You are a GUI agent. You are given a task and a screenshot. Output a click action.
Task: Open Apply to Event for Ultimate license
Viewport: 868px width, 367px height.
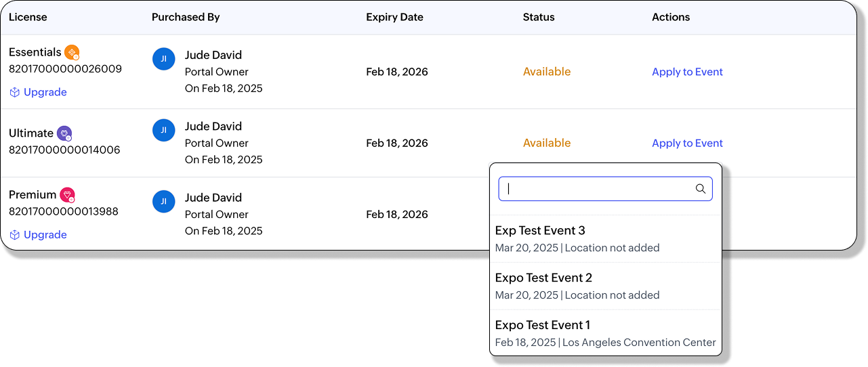click(687, 143)
